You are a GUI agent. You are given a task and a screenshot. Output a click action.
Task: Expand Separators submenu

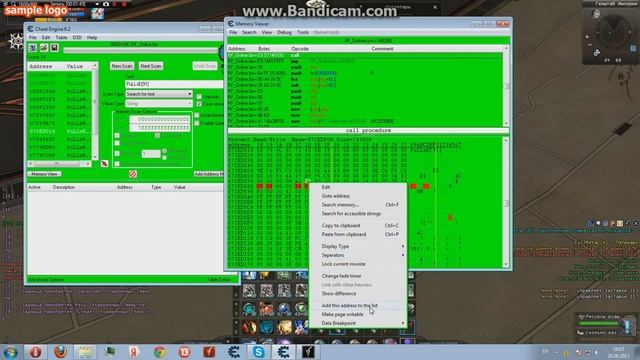tap(358, 255)
